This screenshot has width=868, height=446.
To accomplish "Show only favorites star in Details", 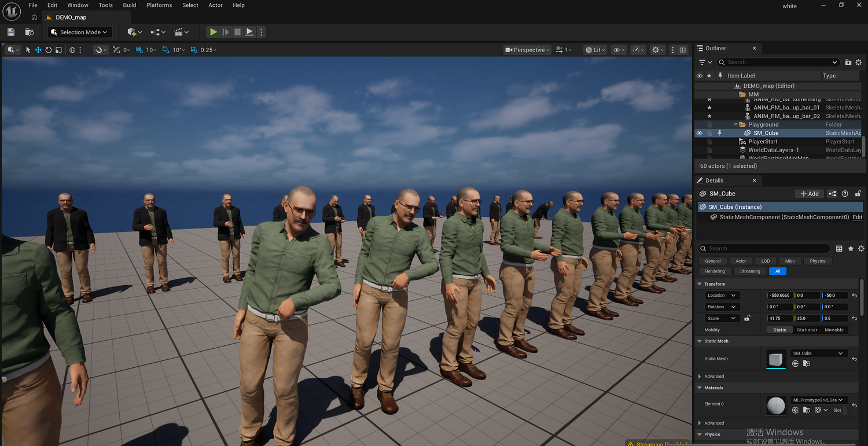I will coord(851,249).
